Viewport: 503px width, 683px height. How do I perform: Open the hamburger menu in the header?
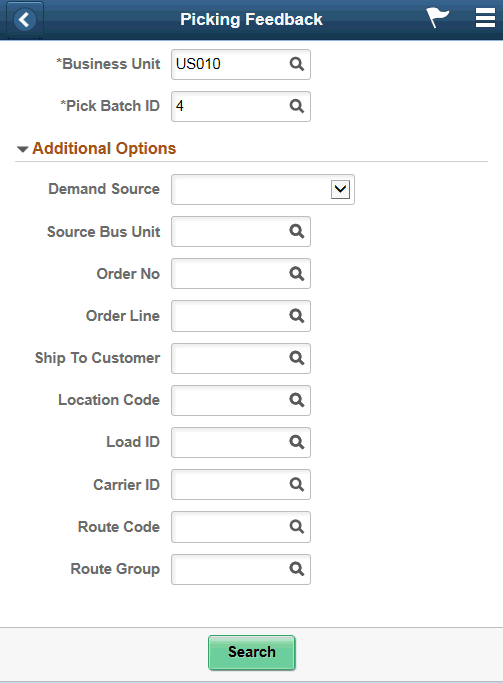pyautogui.click(x=485, y=18)
